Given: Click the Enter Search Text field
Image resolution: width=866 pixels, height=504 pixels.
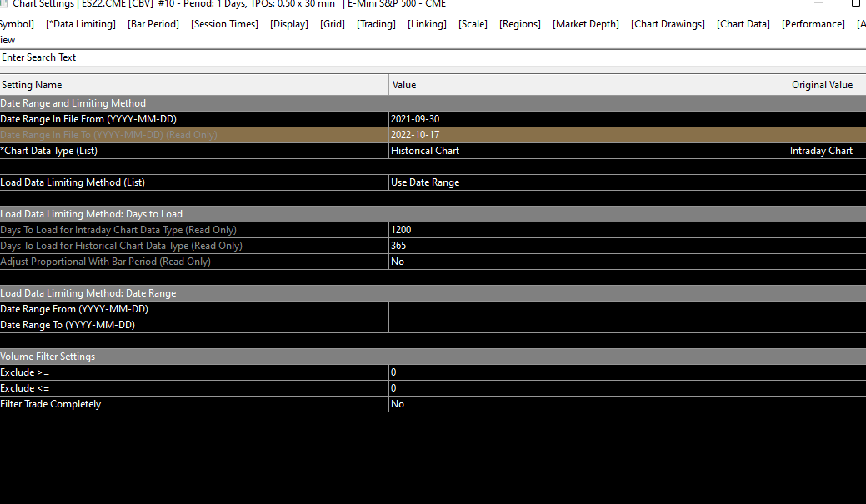Looking at the screenshot, I should point(433,57).
